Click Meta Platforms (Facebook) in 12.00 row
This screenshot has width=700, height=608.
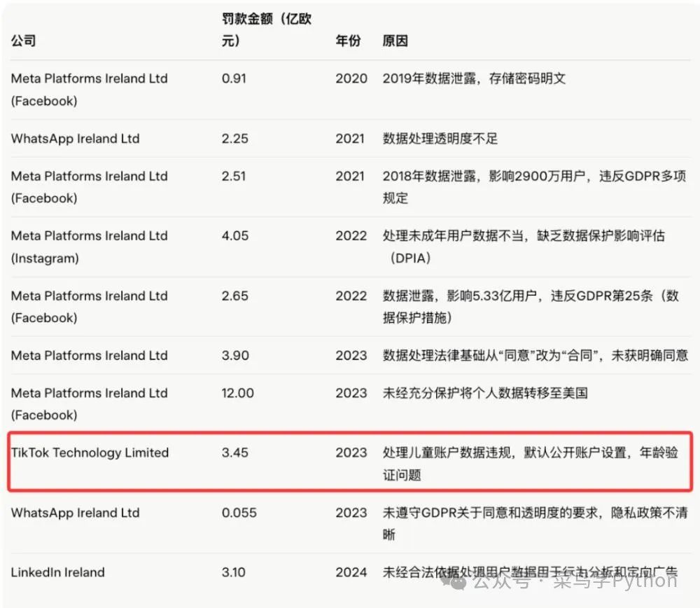point(90,404)
